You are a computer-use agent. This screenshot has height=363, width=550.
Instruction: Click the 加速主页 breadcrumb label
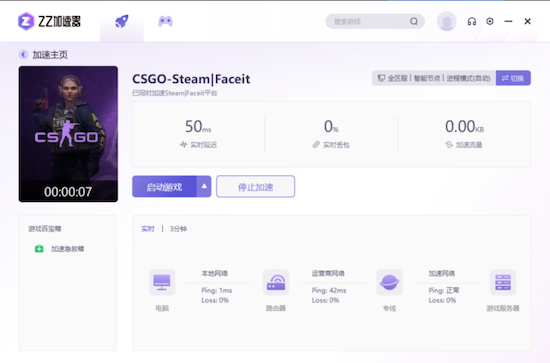point(50,55)
